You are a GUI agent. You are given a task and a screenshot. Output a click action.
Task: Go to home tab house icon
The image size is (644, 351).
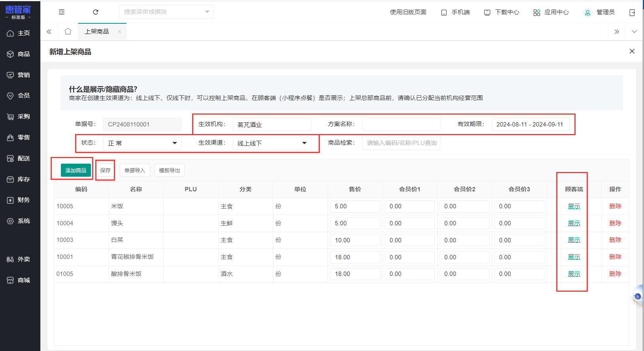[68, 32]
